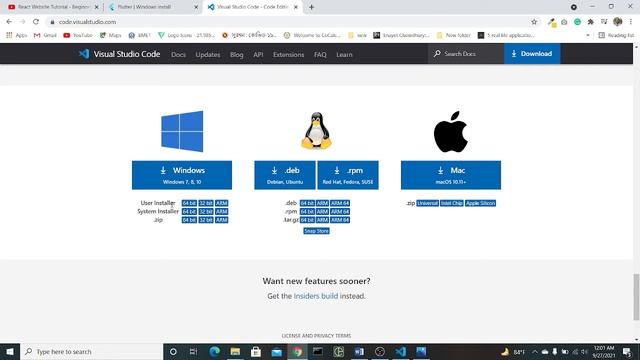Image resolution: width=640 pixels, height=360 pixels.
Task: Choose System Installer 64 bit
Action: [189, 211]
